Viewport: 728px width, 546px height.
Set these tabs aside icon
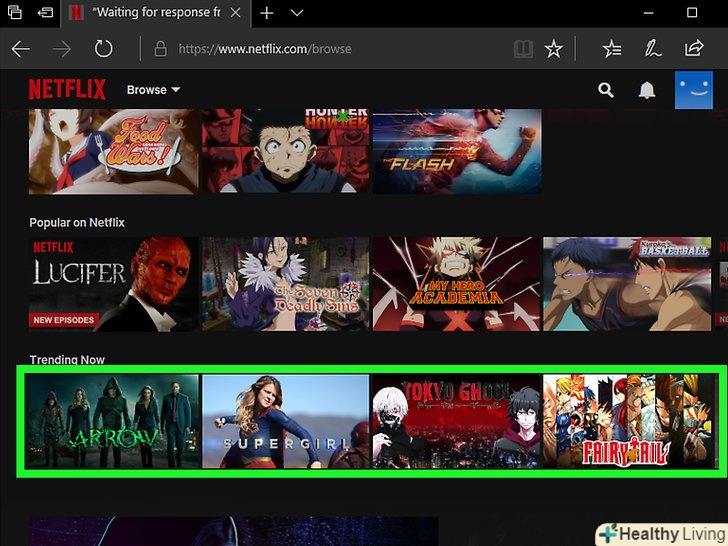(45, 13)
